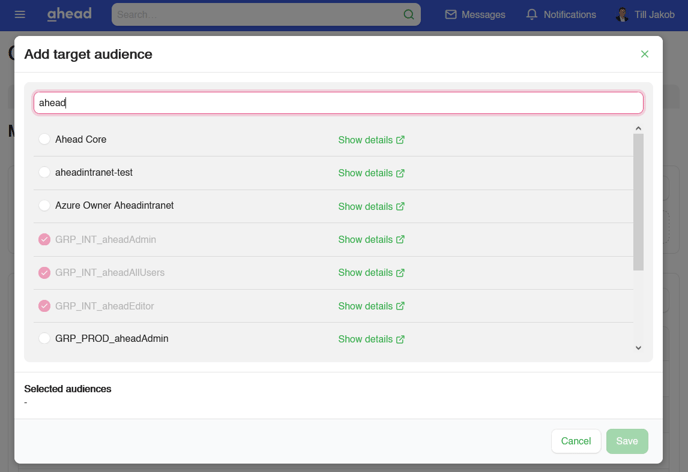Click the Add target audience dialog title
This screenshot has height=472, width=688.
88,54
